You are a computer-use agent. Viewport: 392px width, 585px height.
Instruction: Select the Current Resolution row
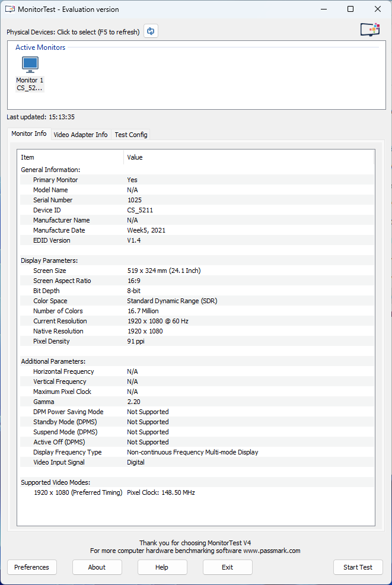tap(59, 321)
